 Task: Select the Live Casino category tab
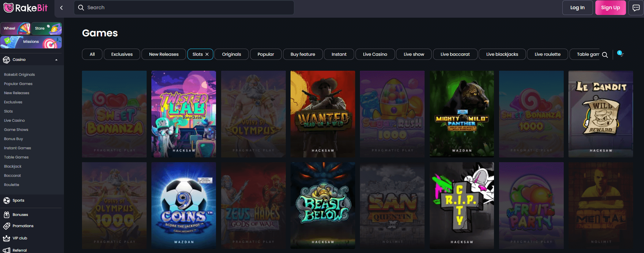click(375, 54)
